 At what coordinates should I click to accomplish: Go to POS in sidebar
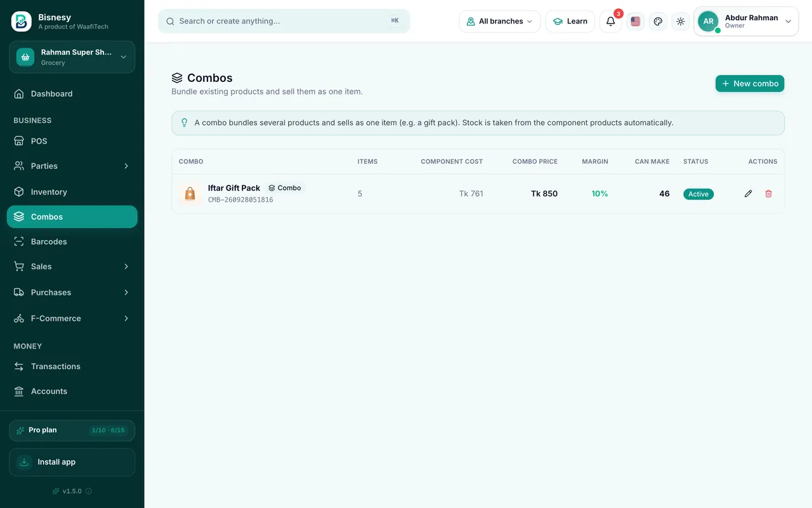click(x=72, y=141)
